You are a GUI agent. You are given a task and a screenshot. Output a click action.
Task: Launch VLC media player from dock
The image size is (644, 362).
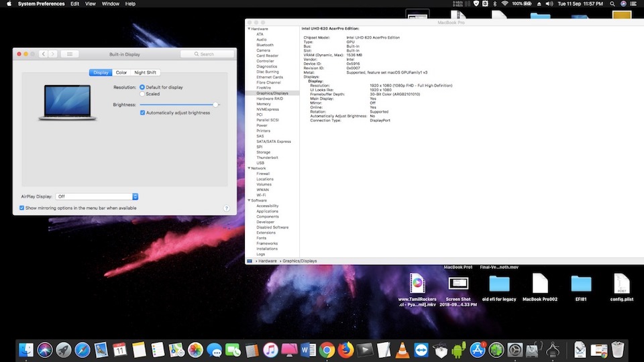[x=402, y=349]
